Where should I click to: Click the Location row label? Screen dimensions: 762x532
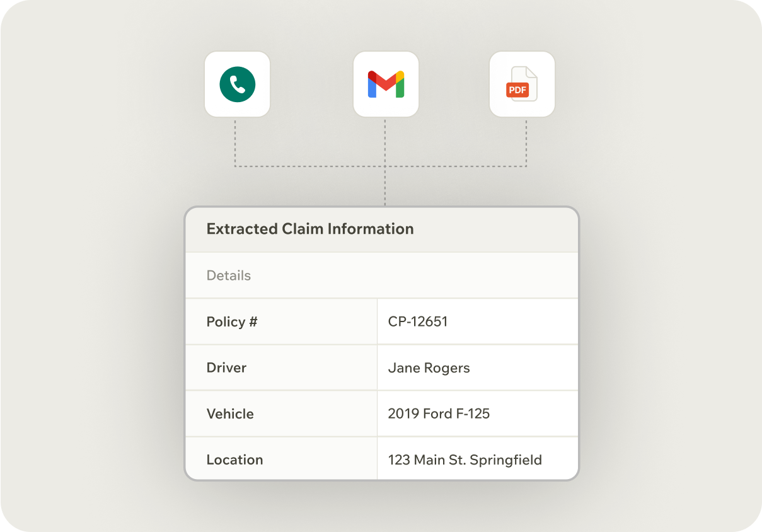pyautogui.click(x=234, y=460)
